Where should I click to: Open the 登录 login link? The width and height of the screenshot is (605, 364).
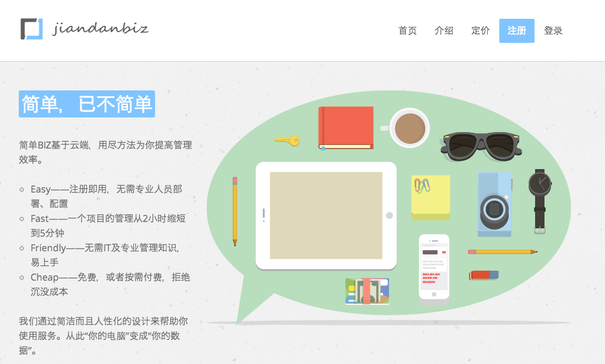click(x=553, y=31)
